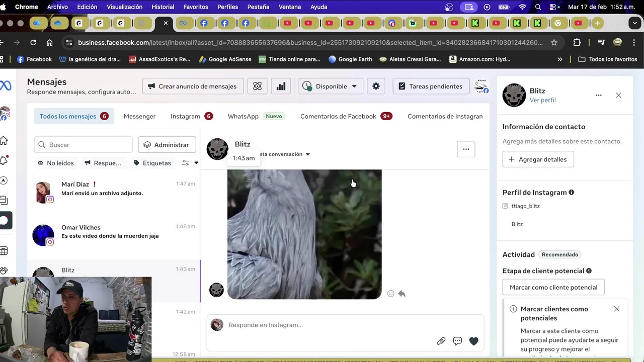Open Comentarios de Instagram tab

tap(445, 116)
